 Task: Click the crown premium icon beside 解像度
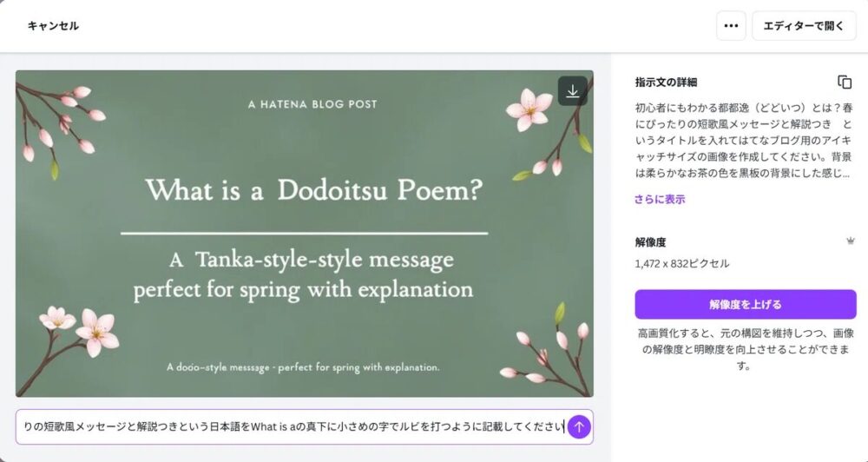[x=851, y=241]
